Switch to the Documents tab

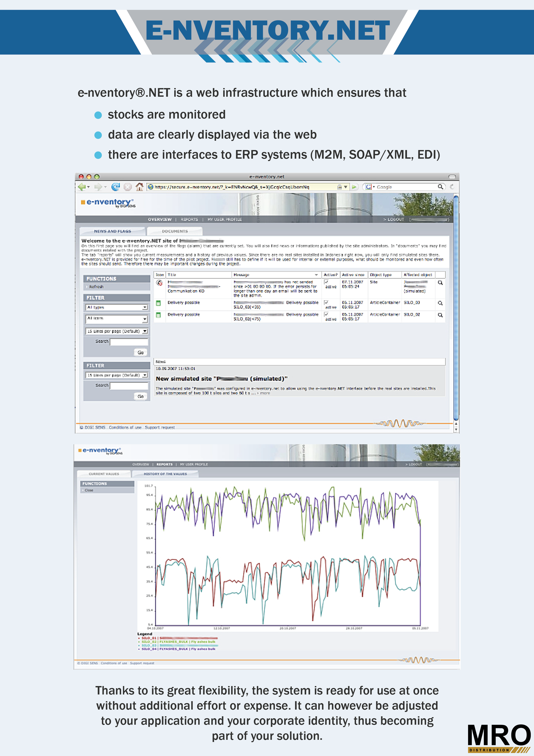(x=175, y=231)
